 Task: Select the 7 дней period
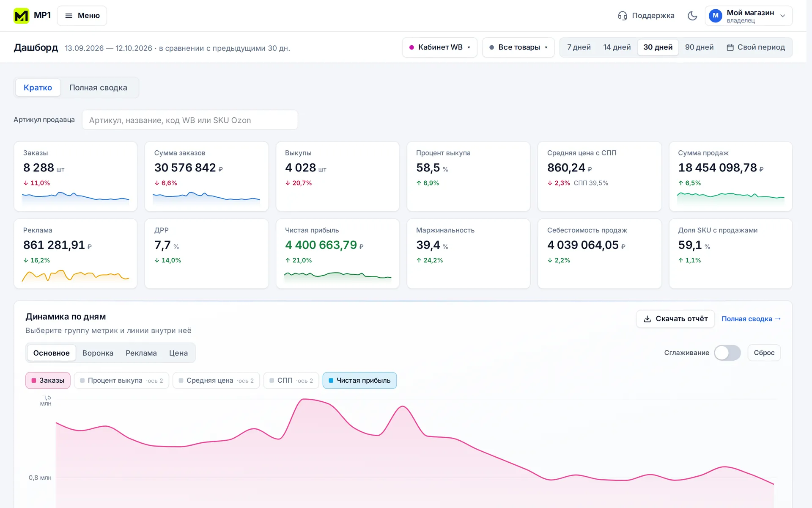pos(579,47)
